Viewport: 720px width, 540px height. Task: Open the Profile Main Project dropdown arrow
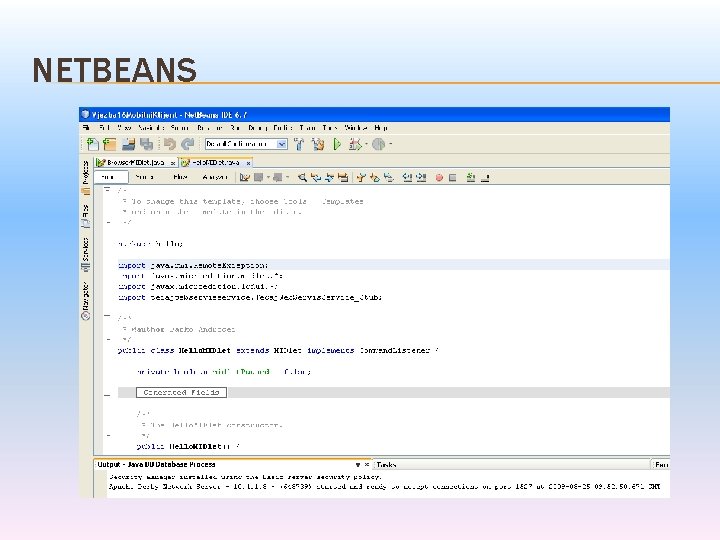click(391, 144)
